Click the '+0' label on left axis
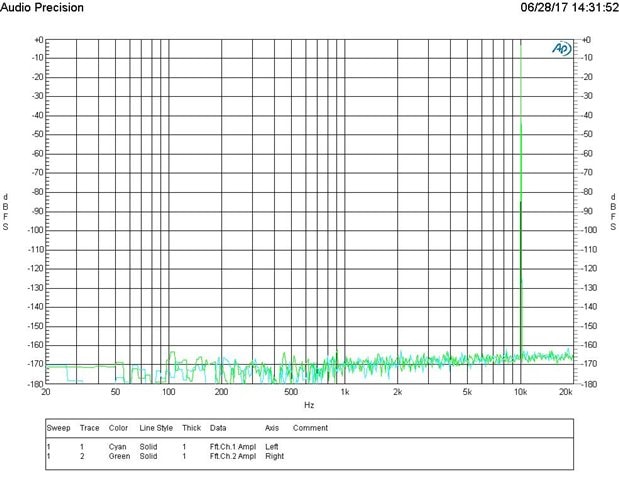 38,40
